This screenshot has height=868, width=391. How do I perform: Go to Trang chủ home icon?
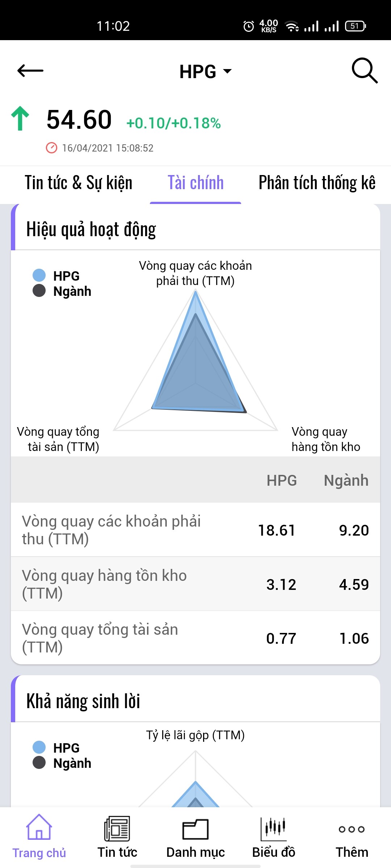[39, 827]
